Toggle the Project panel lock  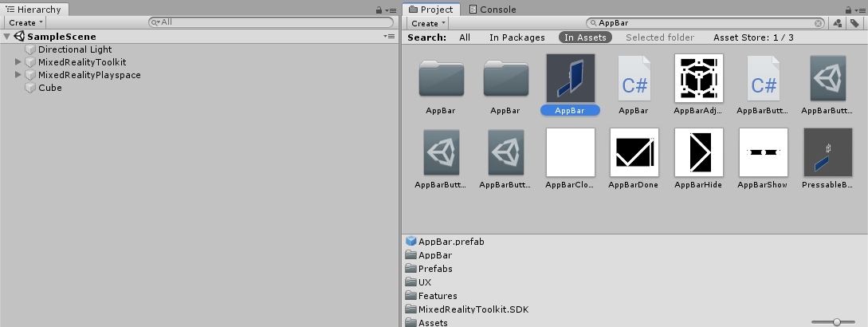tap(849, 10)
